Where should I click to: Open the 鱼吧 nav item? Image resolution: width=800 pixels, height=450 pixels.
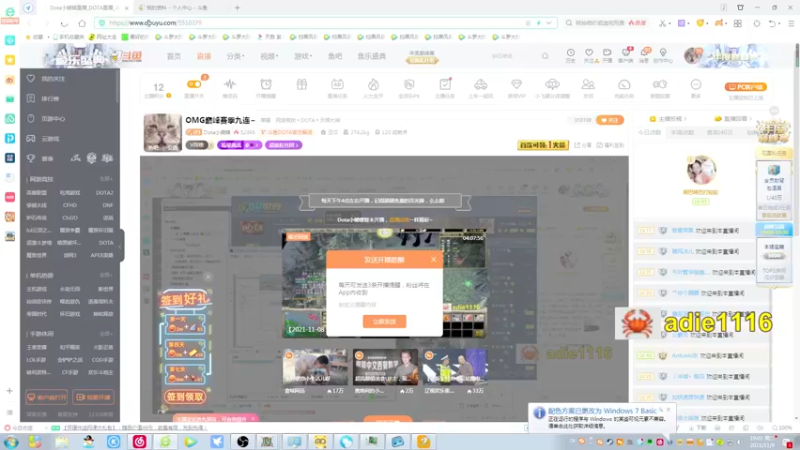pos(335,56)
